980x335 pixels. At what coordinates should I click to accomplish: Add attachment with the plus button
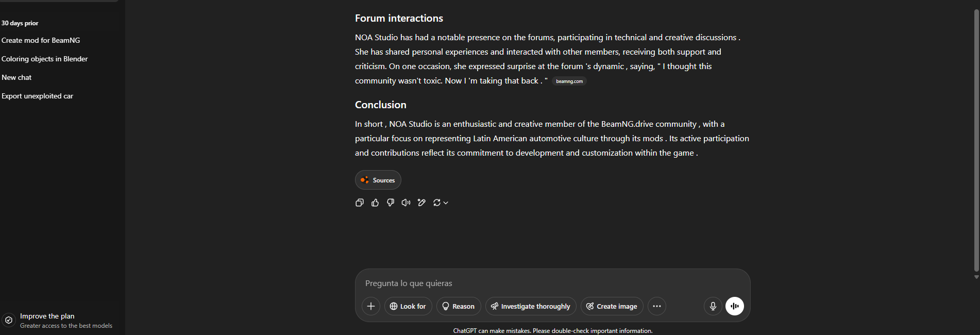pos(371,306)
